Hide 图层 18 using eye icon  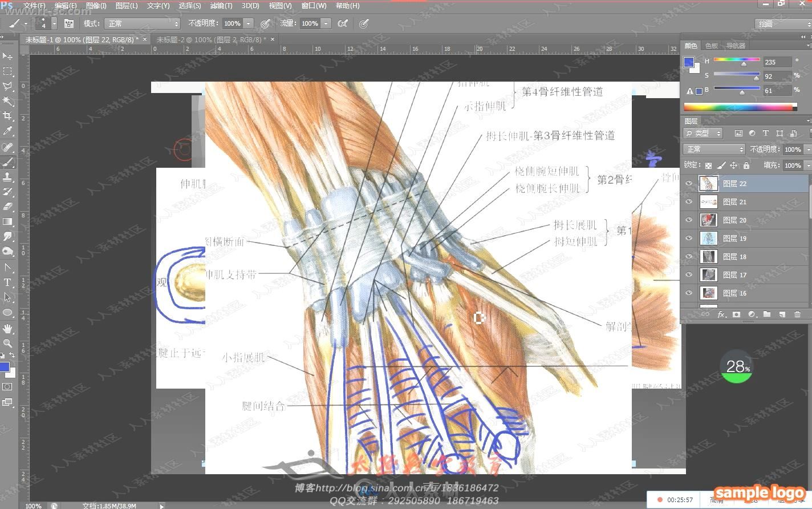click(689, 257)
